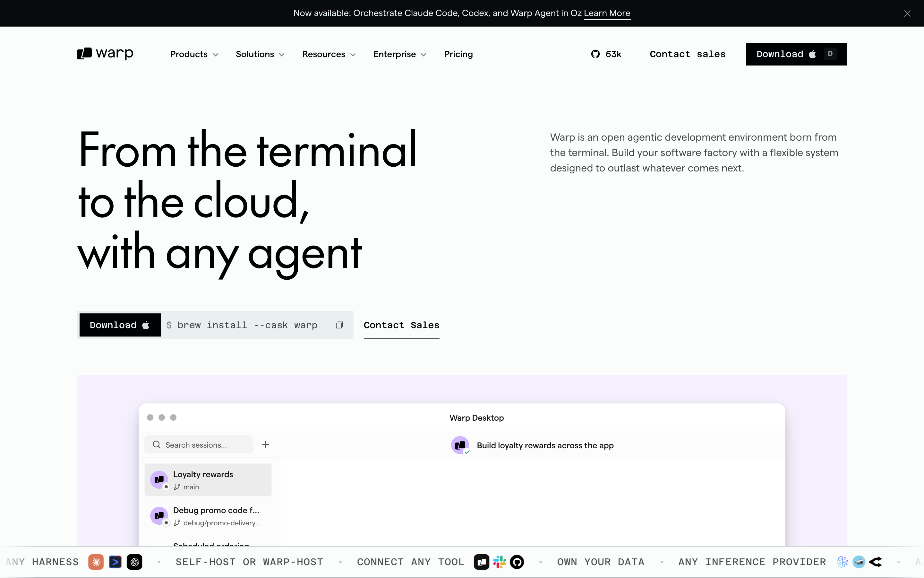The image size is (924, 578).
Task: Click the OWN YOUR DATA ticker text
Action: [x=601, y=562]
